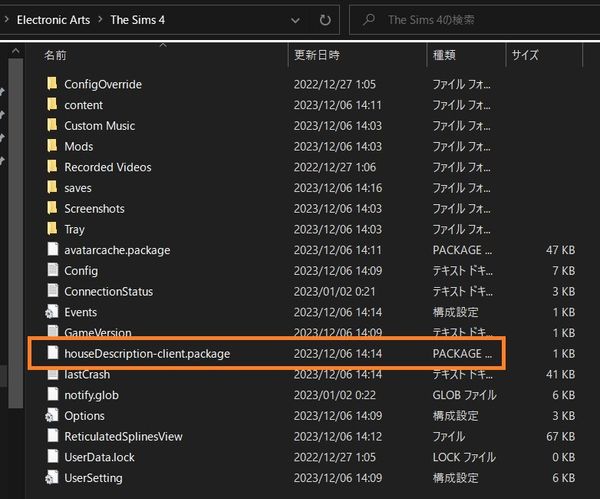600x499 pixels.
Task: Click the LOCK ファイル type cell
Action: pyautogui.click(x=464, y=457)
